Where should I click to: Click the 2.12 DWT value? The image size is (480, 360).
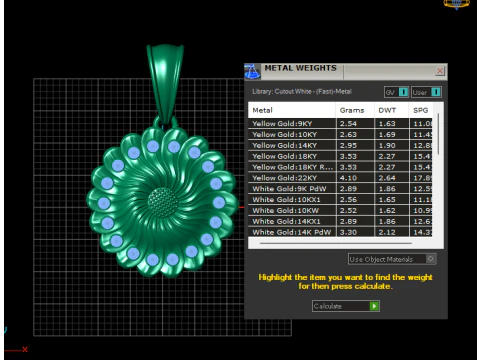pos(387,232)
